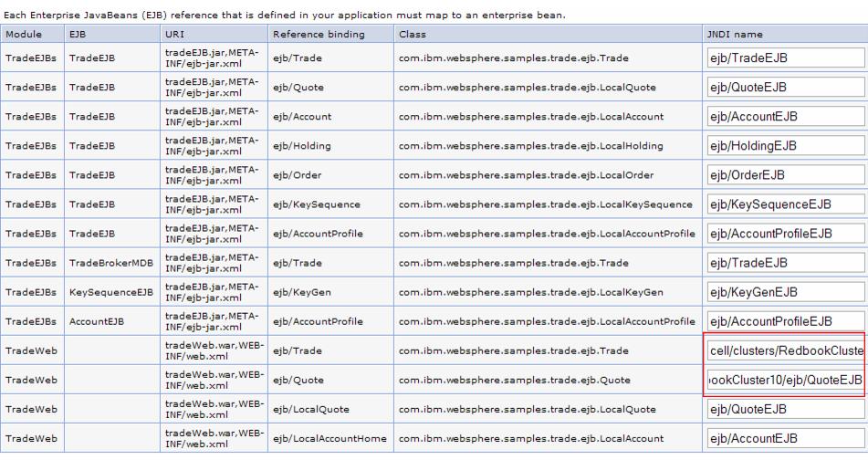Click the ookCluster10/ejb/QuoteEJB JNDI field
Viewport: 868px width, 460px height.
[x=786, y=381]
